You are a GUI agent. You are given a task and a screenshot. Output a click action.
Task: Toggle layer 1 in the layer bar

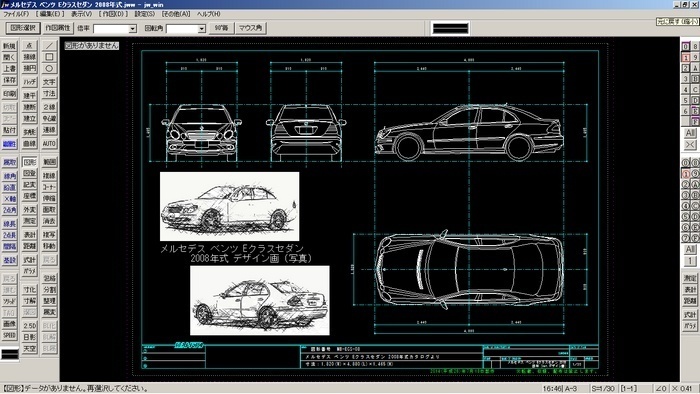(x=686, y=57)
